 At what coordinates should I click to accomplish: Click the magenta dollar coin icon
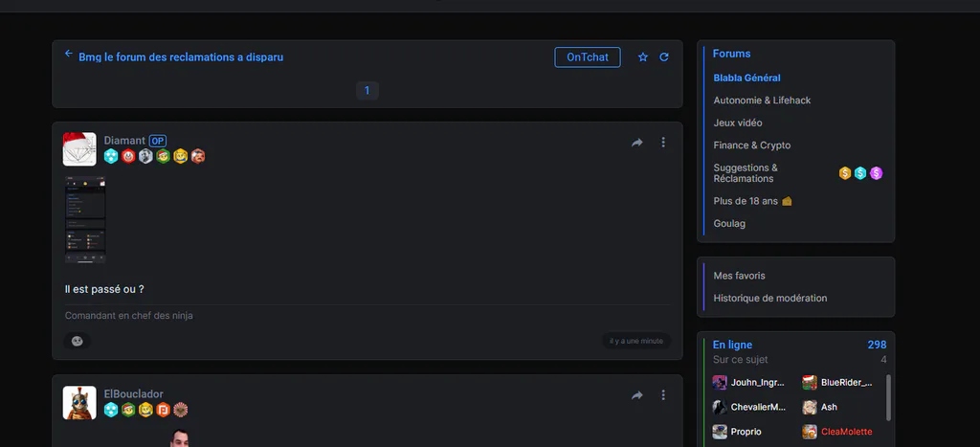coord(877,173)
